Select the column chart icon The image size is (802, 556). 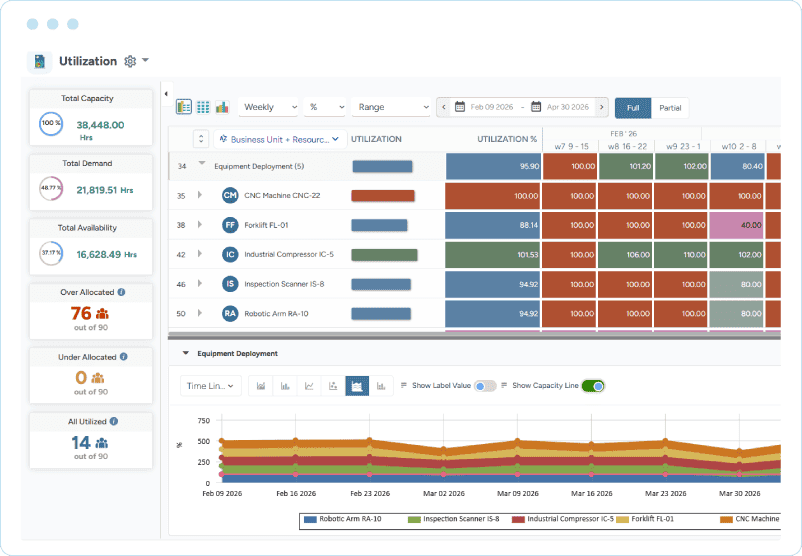pos(285,386)
